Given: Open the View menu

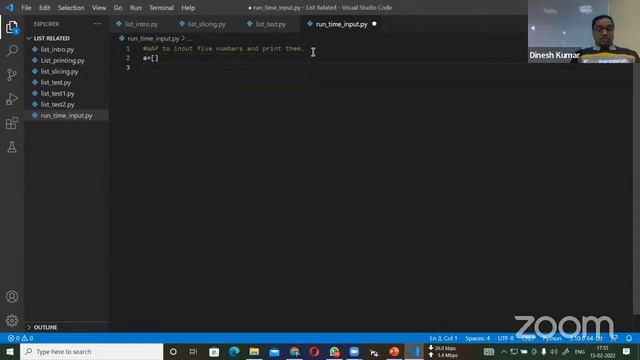Looking at the screenshot, I should pos(99,8).
